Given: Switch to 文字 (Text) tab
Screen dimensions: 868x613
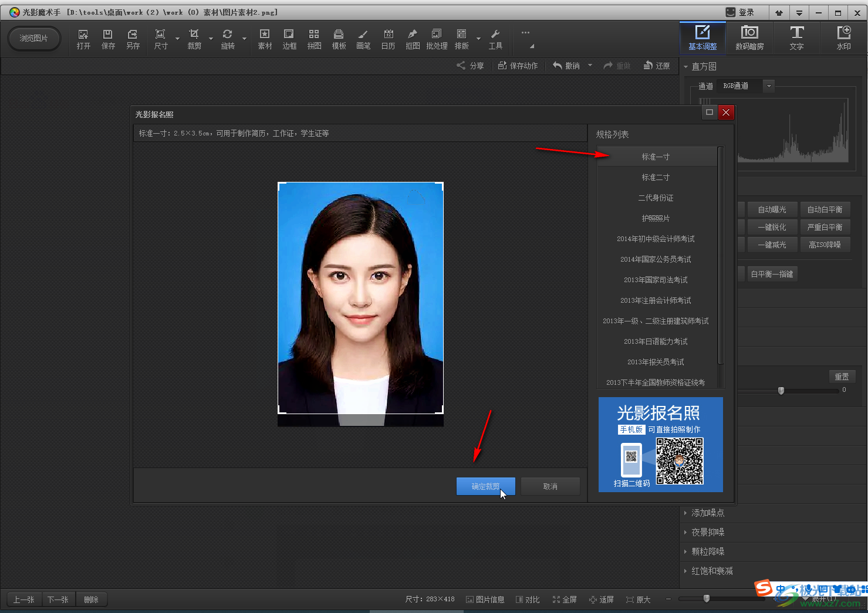Looking at the screenshot, I should point(796,38).
